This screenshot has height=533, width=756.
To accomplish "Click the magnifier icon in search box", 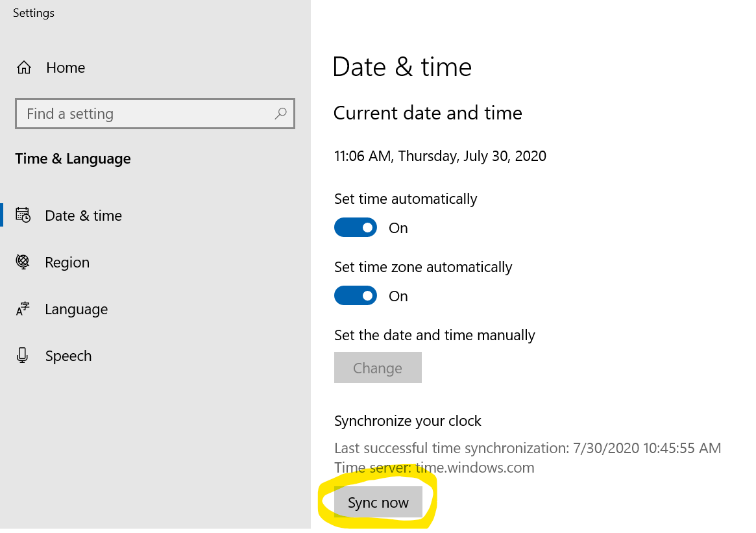I will [x=280, y=114].
